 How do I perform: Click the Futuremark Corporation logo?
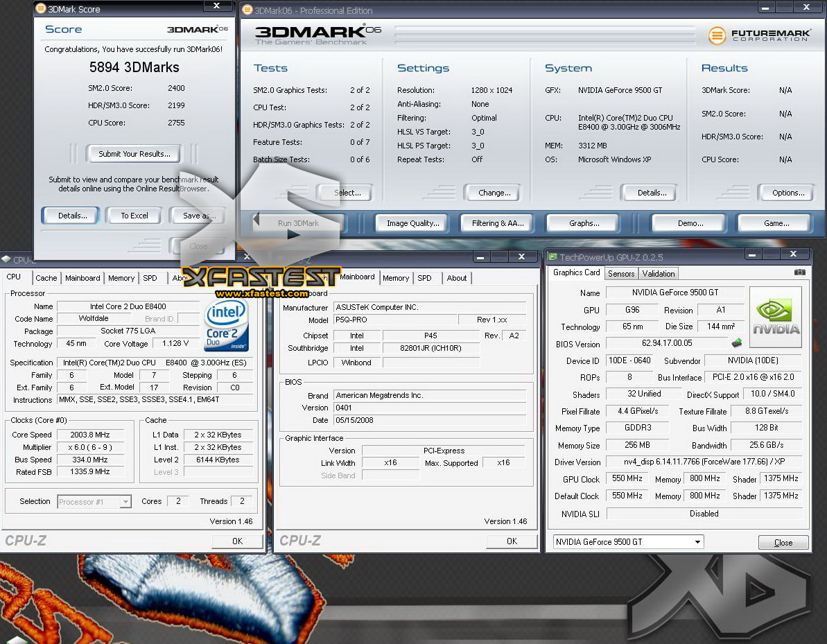tap(758, 35)
